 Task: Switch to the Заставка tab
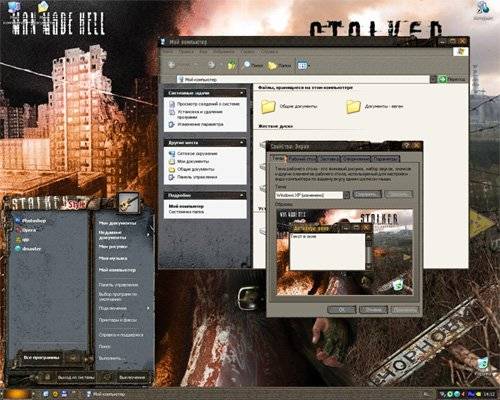(x=329, y=159)
